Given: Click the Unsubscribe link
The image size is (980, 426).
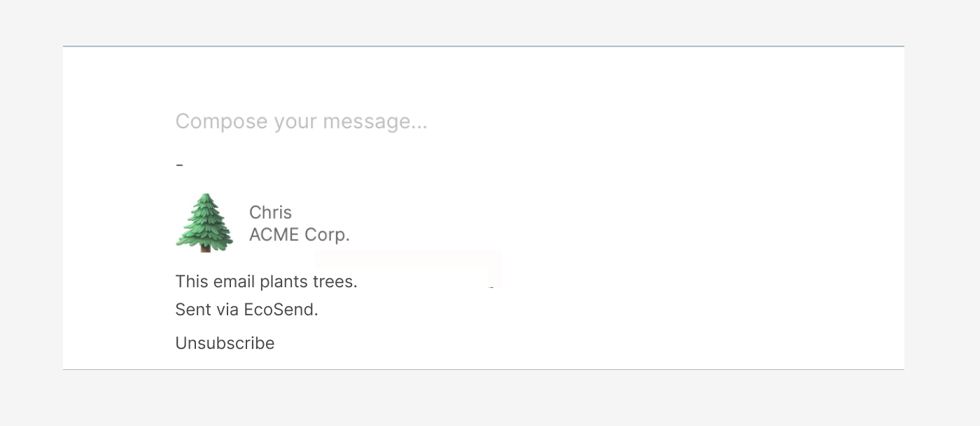Looking at the screenshot, I should click(x=225, y=343).
